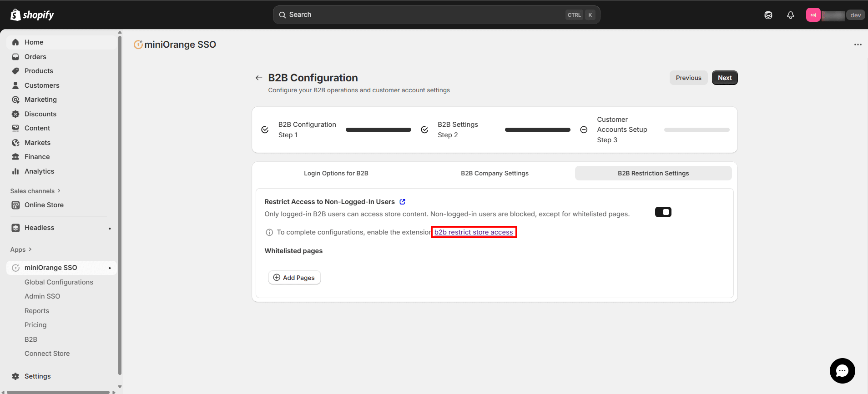This screenshot has width=868, height=394.
Task: Expand the Sales channels section
Action: click(35, 191)
